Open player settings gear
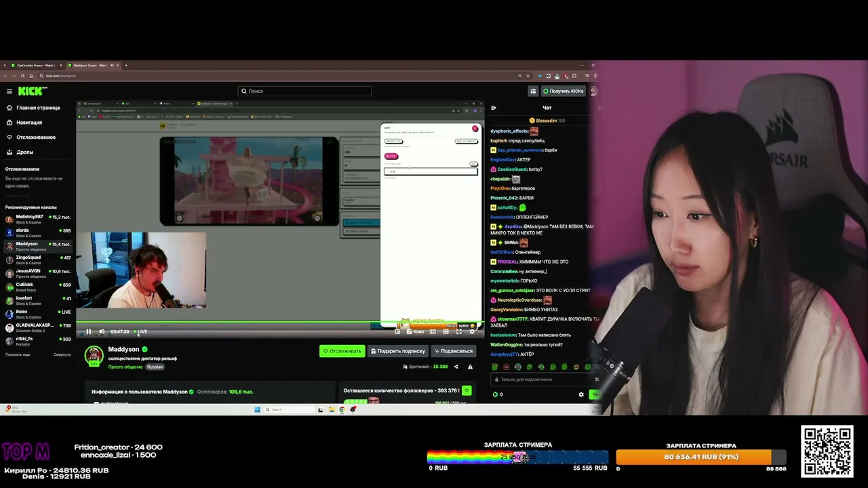This screenshot has height=488, width=868. click(473, 331)
